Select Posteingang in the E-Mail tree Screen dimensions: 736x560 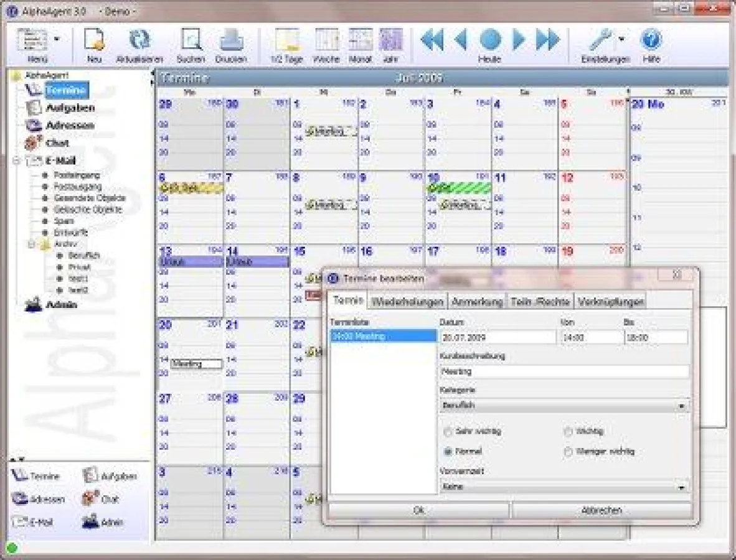tap(77, 175)
